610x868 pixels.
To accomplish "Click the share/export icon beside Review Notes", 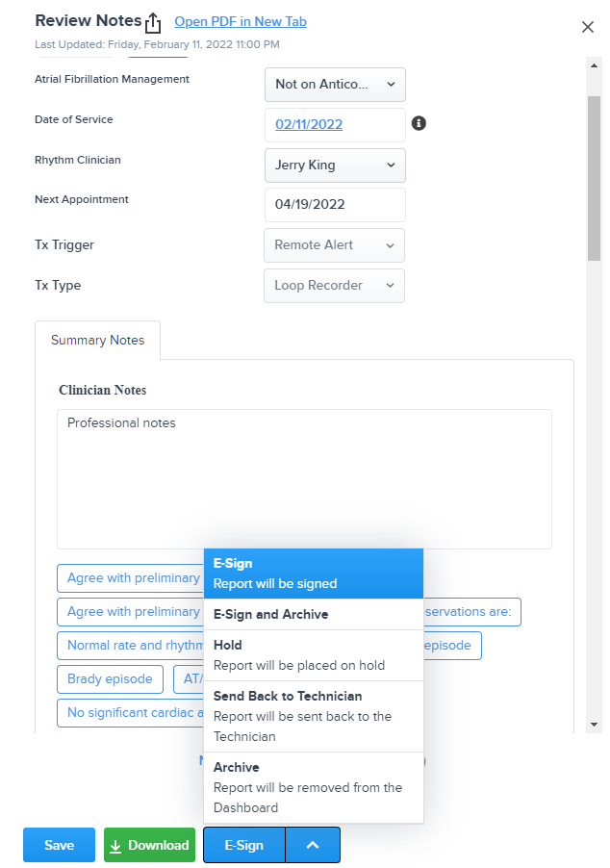I will (x=154, y=20).
